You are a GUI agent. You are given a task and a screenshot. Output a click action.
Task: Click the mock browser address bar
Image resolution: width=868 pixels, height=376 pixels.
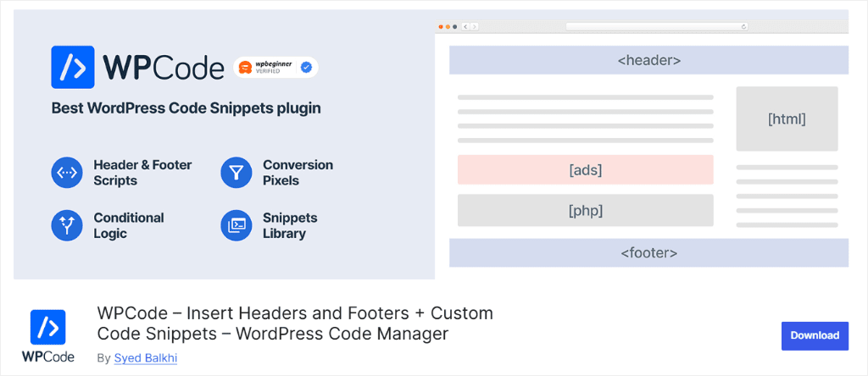pos(657,26)
